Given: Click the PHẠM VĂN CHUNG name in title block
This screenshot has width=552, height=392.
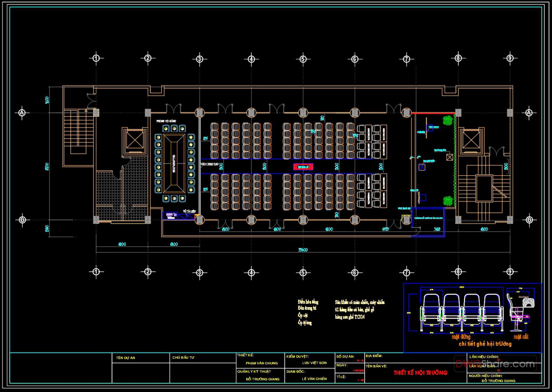Looking at the screenshot, I should pyautogui.click(x=262, y=363).
